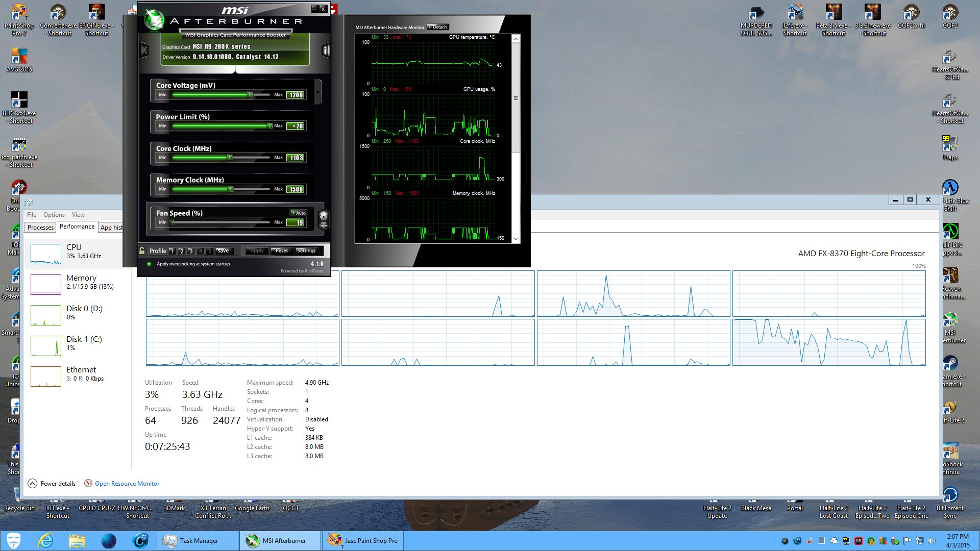
Task: Detach the Hardware Monitor window
Action: 438,27
